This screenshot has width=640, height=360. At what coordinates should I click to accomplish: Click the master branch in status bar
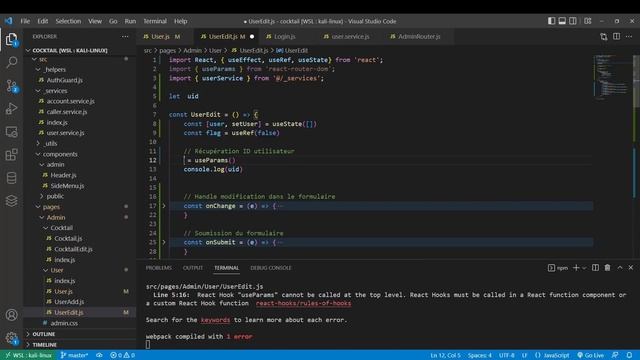[x=75, y=355]
